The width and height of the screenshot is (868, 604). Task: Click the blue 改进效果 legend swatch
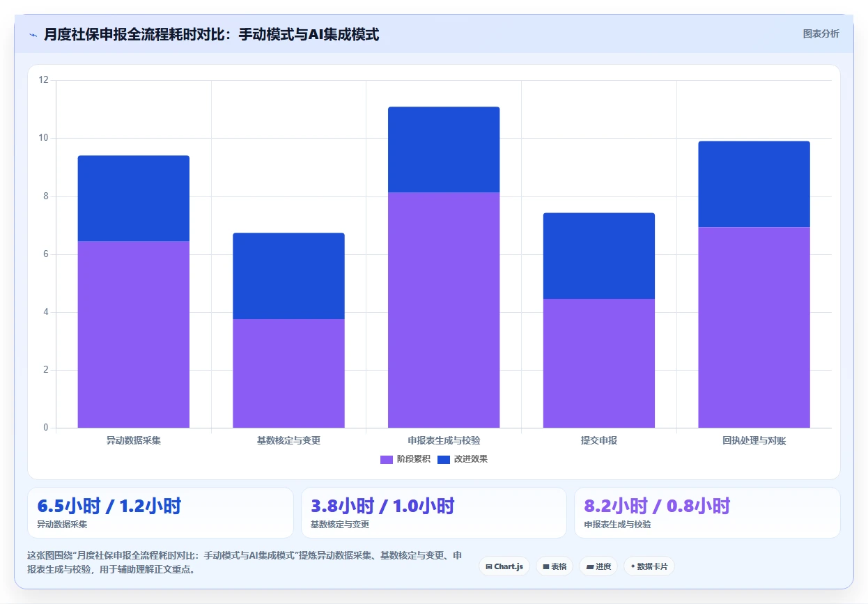(444, 459)
